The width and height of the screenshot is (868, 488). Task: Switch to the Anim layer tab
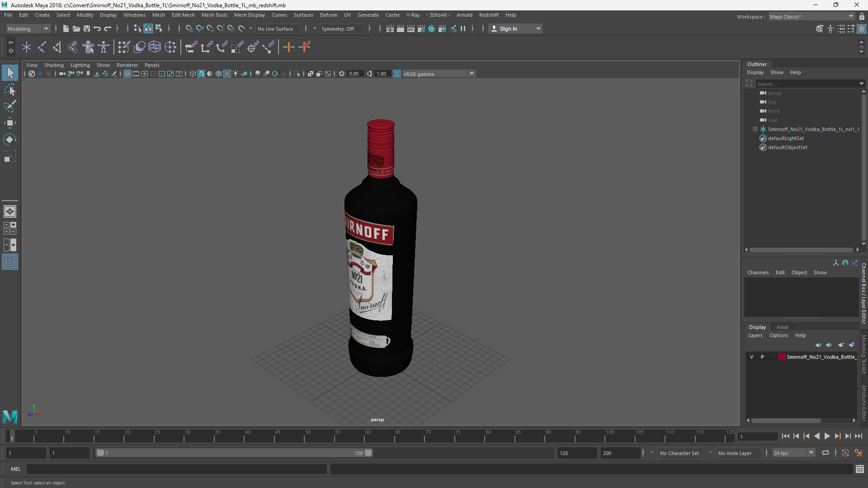pyautogui.click(x=782, y=327)
